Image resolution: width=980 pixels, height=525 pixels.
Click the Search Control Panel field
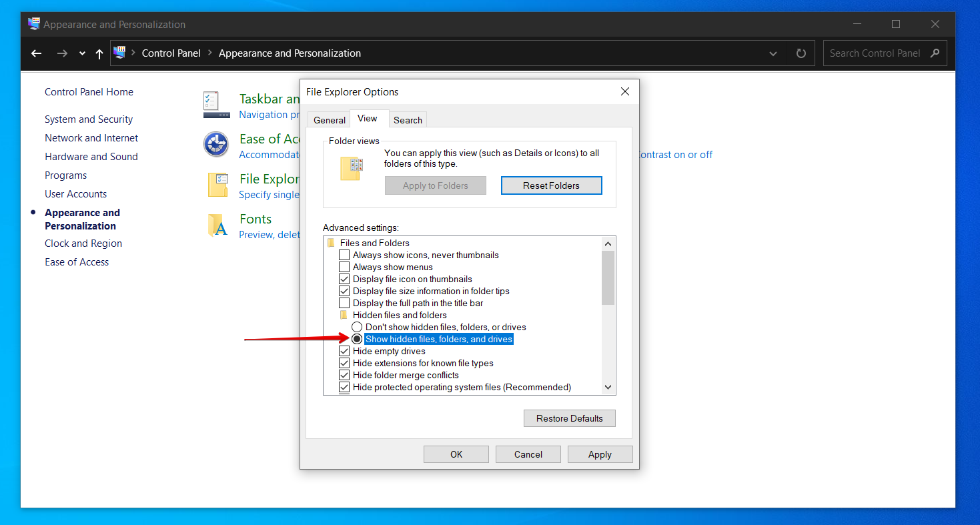875,53
